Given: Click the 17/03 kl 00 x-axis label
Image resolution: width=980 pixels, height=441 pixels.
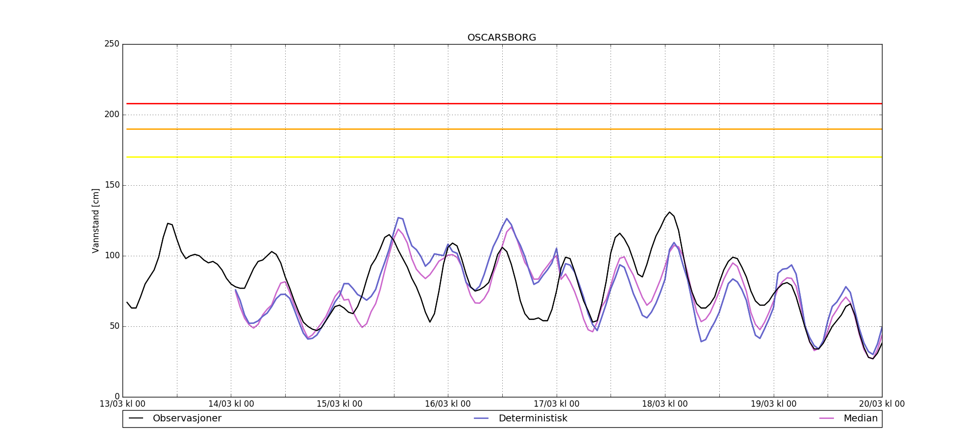Looking at the screenshot, I should click(557, 404).
